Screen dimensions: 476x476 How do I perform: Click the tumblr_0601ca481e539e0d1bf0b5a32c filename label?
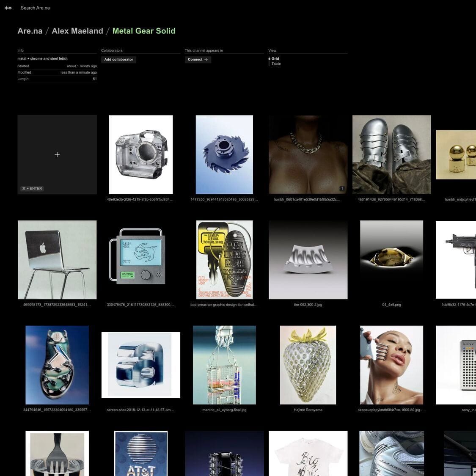click(307, 199)
